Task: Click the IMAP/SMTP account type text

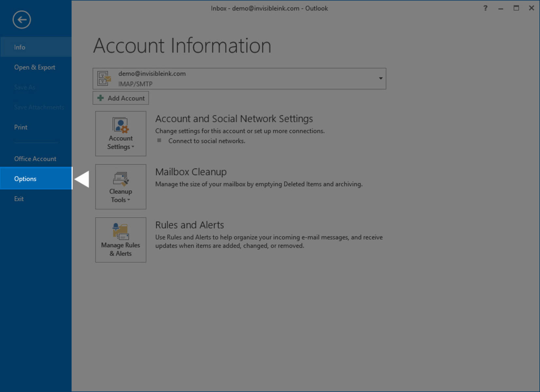Action: (x=135, y=84)
